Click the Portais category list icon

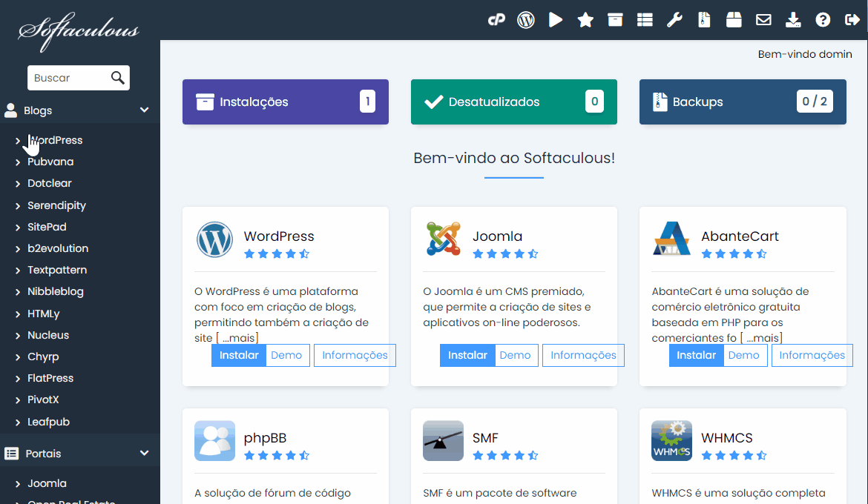point(12,454)
